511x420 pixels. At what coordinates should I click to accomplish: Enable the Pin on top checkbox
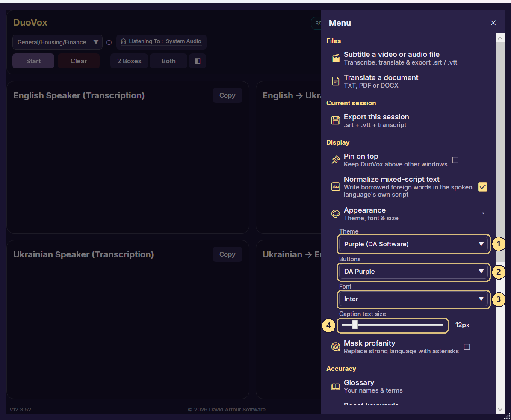click(x=455, y=160)
